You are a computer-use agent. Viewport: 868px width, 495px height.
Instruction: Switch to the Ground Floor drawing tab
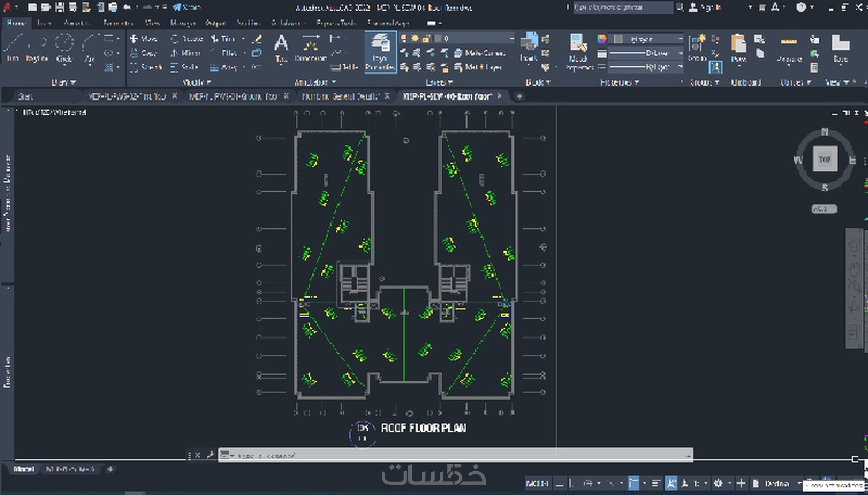coord(233,96)
